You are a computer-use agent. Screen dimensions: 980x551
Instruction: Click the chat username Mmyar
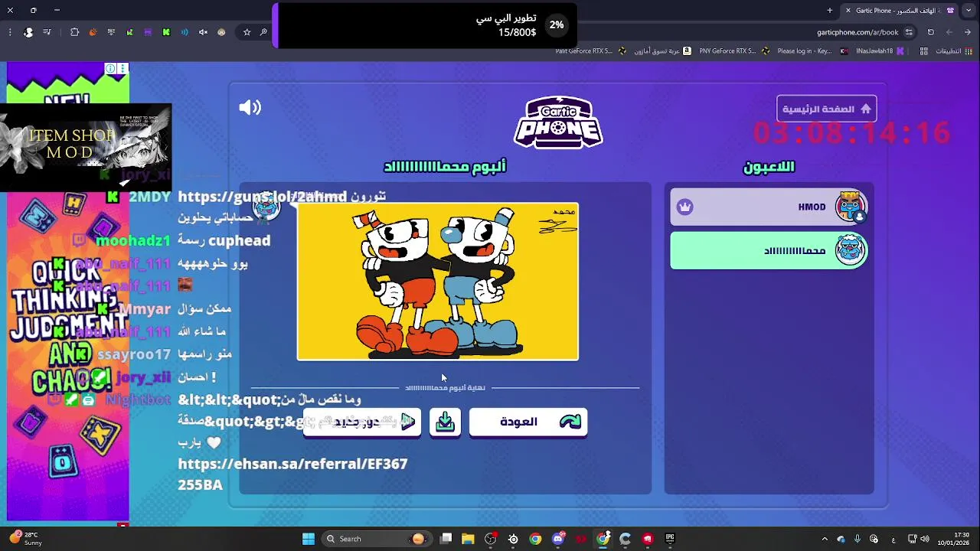coord(144,309)
